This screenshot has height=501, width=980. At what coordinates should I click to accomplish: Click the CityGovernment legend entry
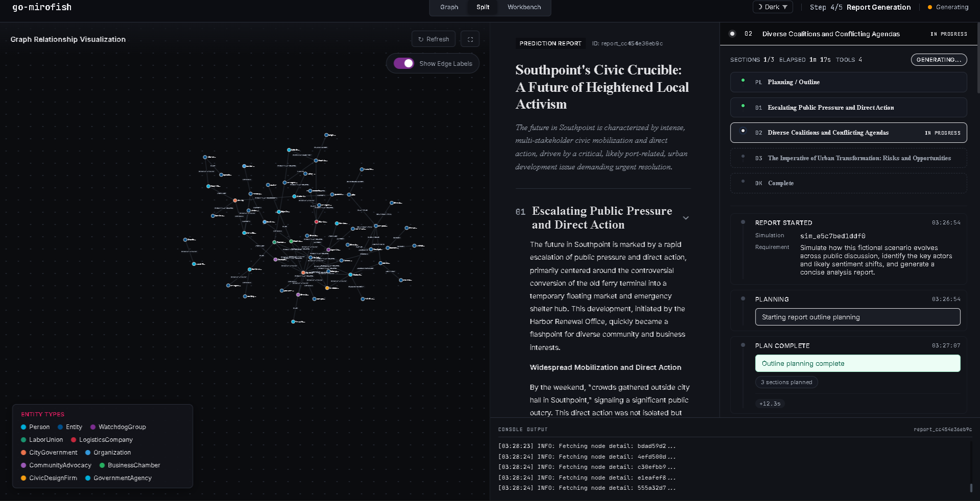tap(49, 453)
